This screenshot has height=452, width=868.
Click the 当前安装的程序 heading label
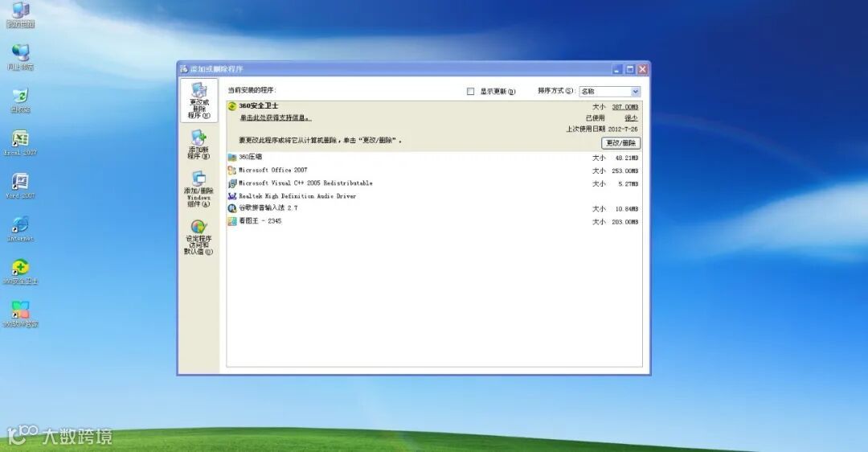252,90
